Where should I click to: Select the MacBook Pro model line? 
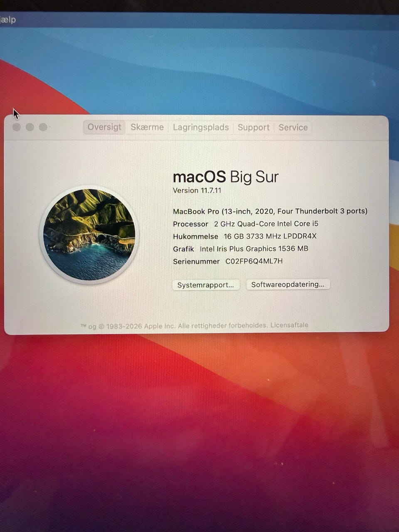(x=270, y=211)
